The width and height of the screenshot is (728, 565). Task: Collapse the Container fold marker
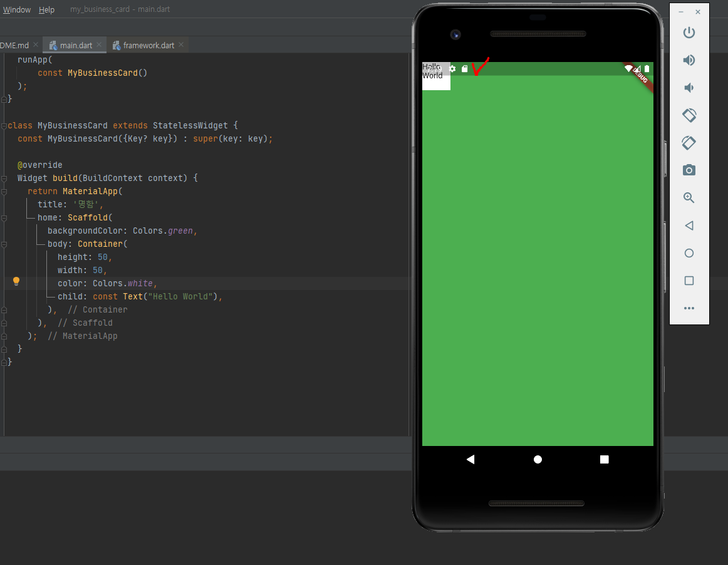pyautogui.click(x=4, y=244)
